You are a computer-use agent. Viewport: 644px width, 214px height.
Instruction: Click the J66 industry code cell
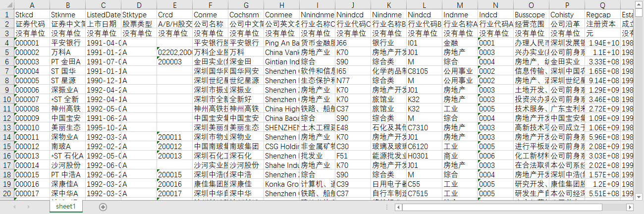click(353, 43)
